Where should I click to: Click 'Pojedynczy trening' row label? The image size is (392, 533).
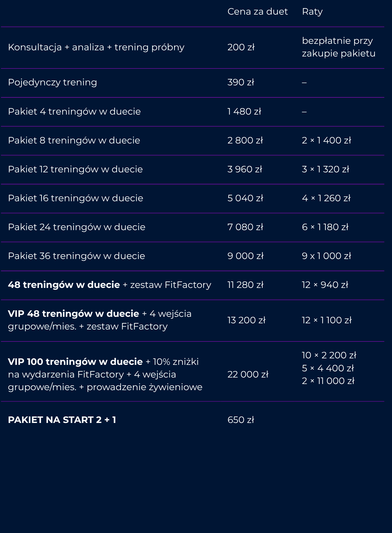(x=53, y=82)
